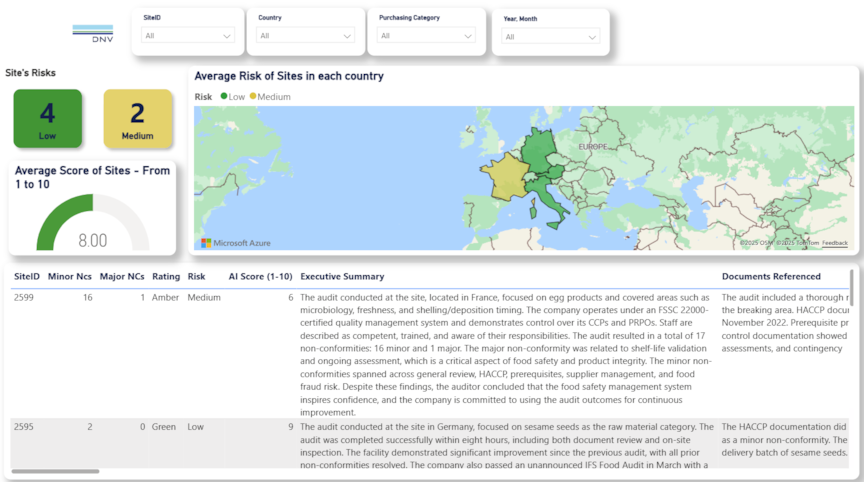The height and width of the screenshot is (482, 864).
Task: Click the green Low legend marker
Action: point(223,97)
